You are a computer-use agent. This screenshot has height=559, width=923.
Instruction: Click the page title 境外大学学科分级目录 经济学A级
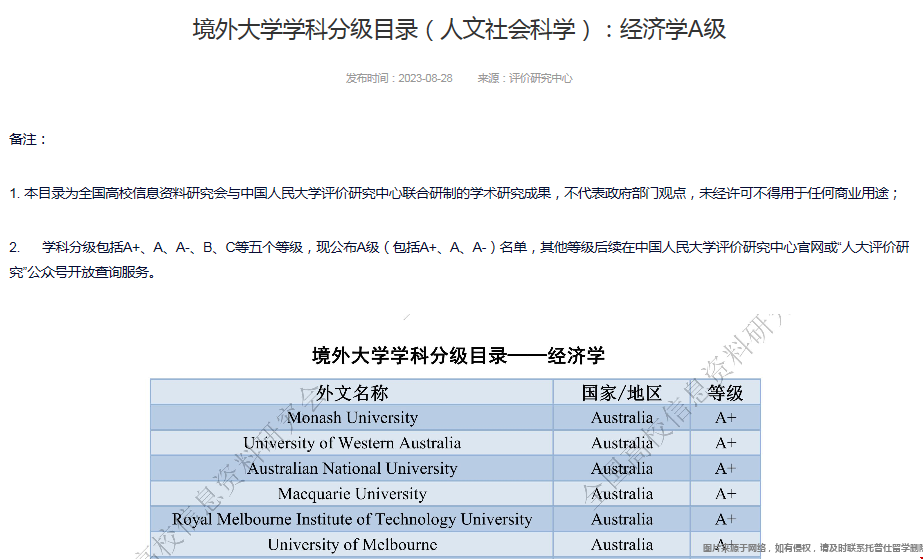pos(459,29)
